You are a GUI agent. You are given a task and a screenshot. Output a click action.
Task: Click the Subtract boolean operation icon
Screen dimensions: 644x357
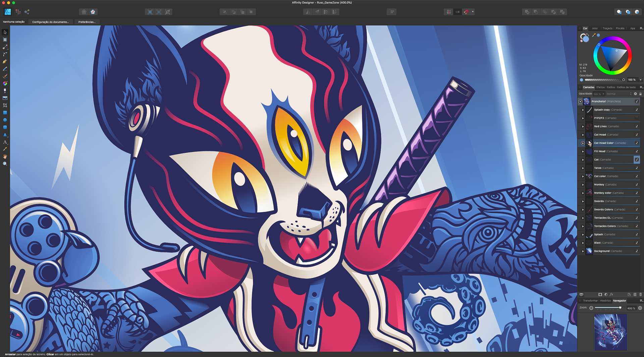click(536, 12)
